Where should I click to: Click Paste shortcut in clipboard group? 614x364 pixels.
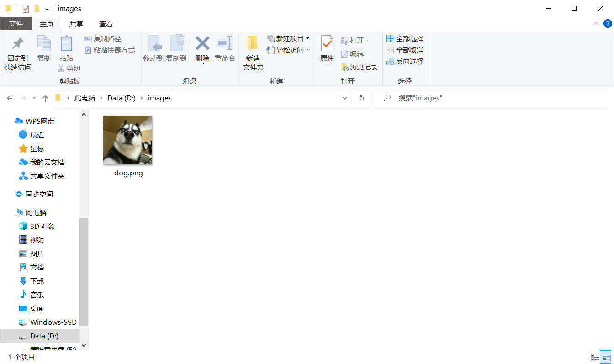point(110,50)
